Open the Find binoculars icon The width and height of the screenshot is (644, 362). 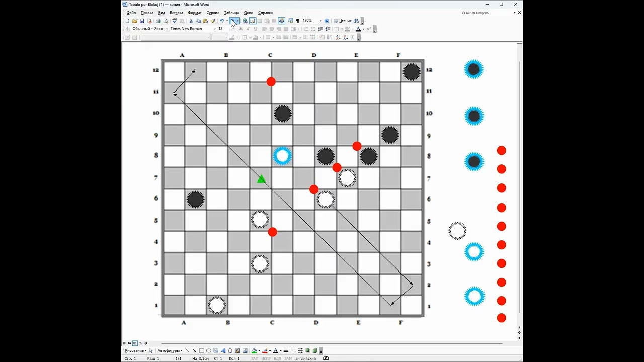point(356,21)
